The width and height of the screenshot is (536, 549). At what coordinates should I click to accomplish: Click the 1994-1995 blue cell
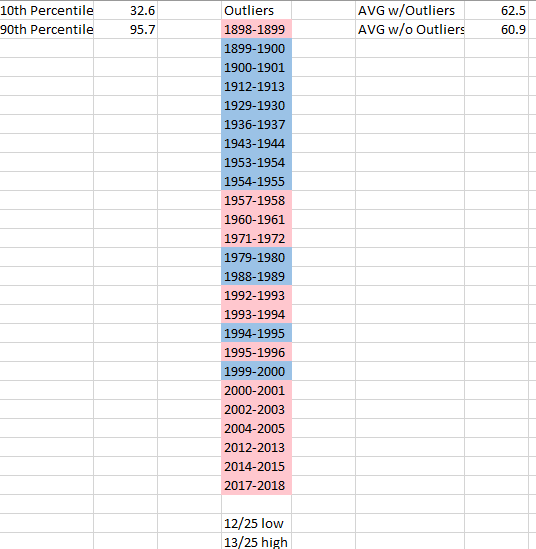coord(256,333)
